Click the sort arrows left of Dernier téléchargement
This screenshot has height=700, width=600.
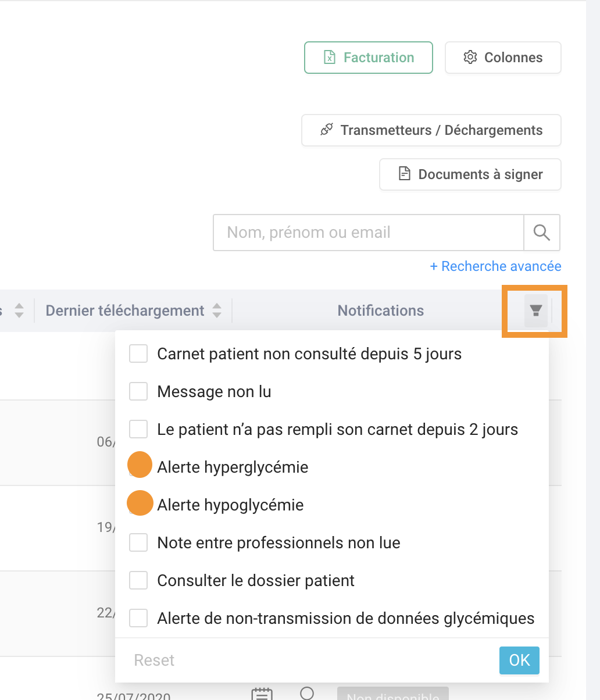pyautogui.click(x=19, y=310)
